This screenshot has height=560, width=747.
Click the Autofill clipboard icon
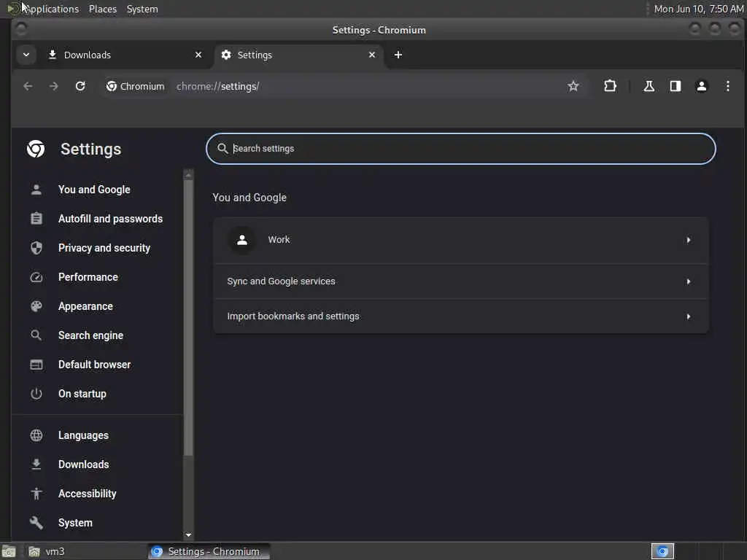(x=36, y=219)
